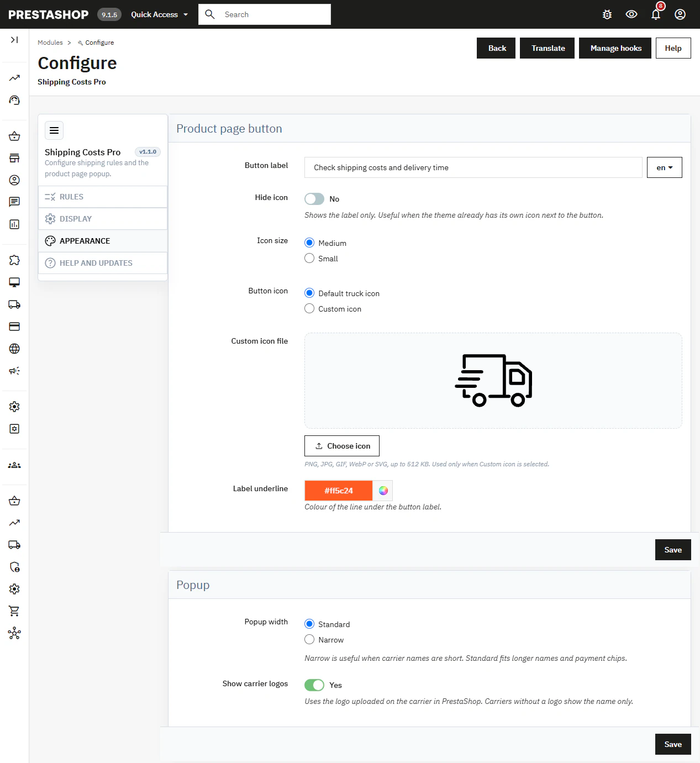This screenshot has height=763, width=700.
Task: Click the Manage hooks button
Action: pyautogui.click(x=615, y=48)
